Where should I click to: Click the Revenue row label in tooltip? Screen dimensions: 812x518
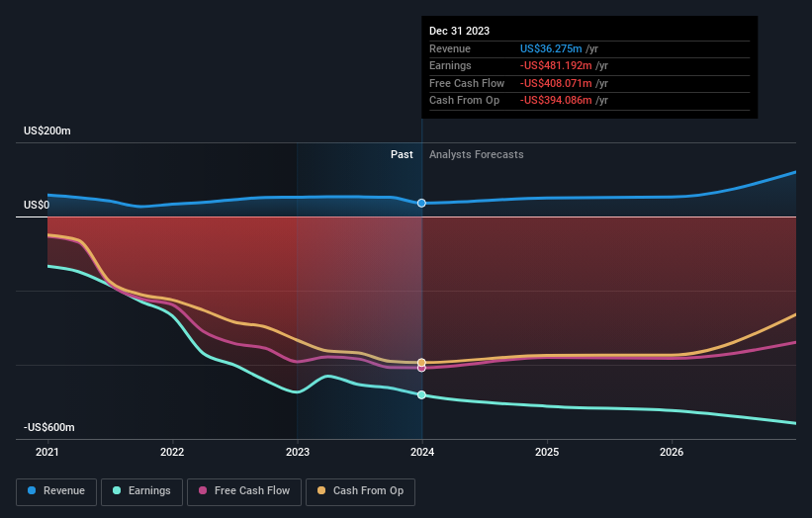pos(450,48)
